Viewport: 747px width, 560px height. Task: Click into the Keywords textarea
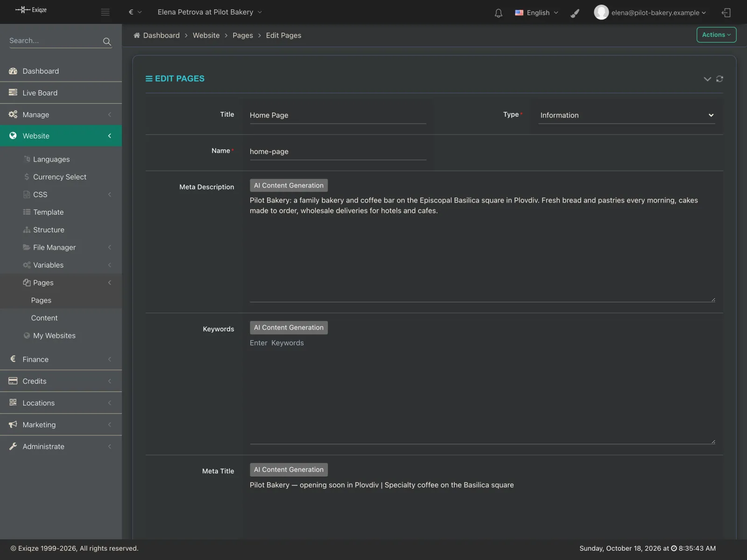tap(482, 390)
